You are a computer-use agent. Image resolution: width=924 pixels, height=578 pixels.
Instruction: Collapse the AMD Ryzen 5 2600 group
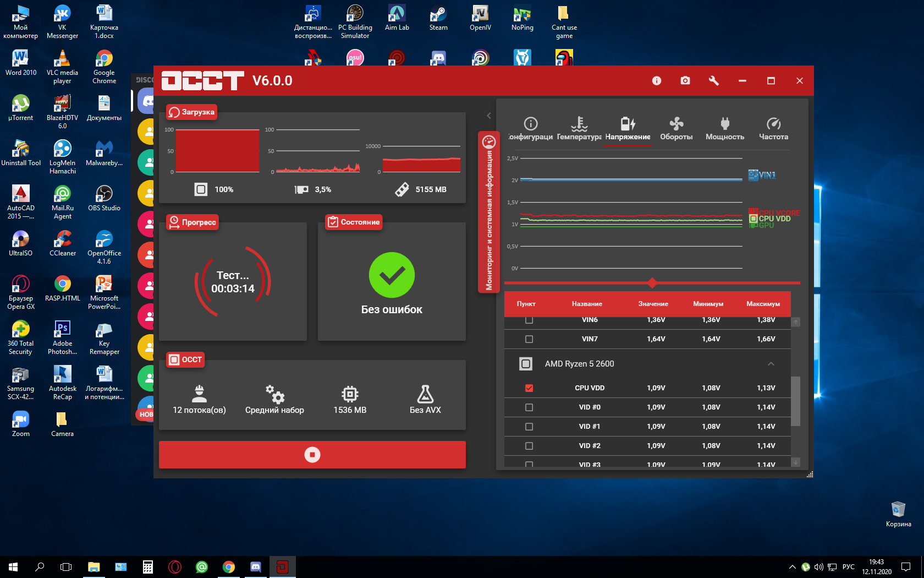tap(771, 364)
